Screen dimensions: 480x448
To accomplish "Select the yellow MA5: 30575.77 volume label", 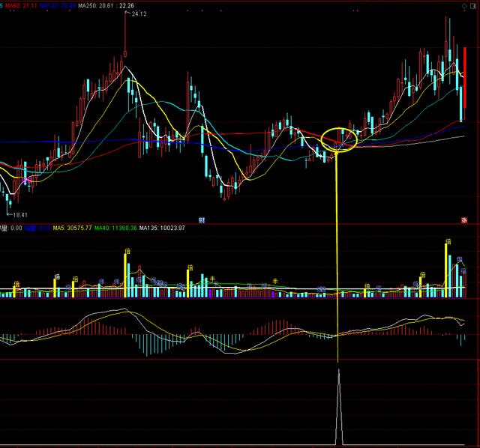I will [72, 228].
